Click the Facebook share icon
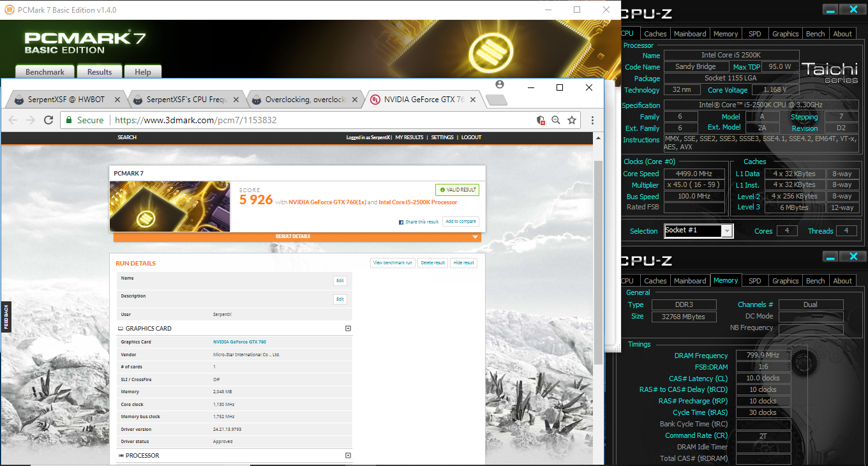The image size is (868, 466). [401, 222]
